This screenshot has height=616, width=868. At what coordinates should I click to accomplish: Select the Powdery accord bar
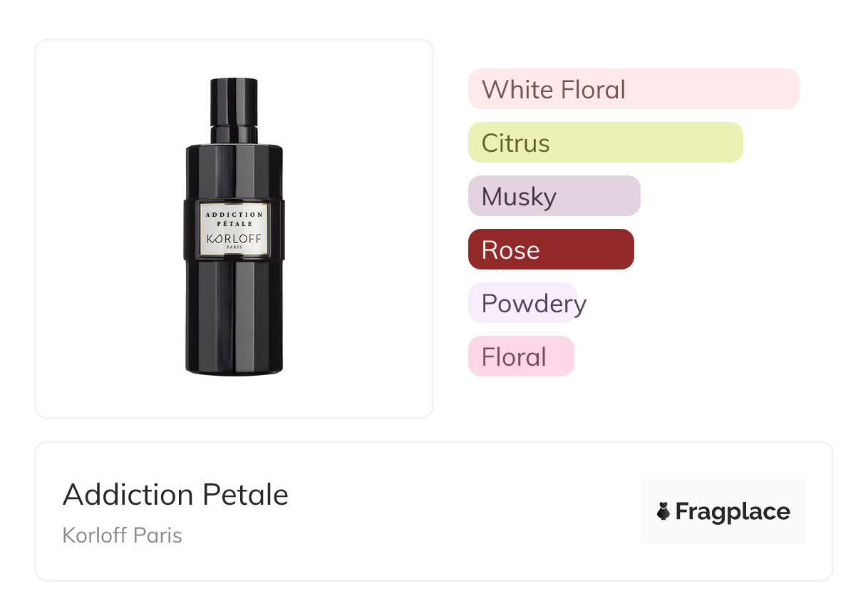[522, 303]
